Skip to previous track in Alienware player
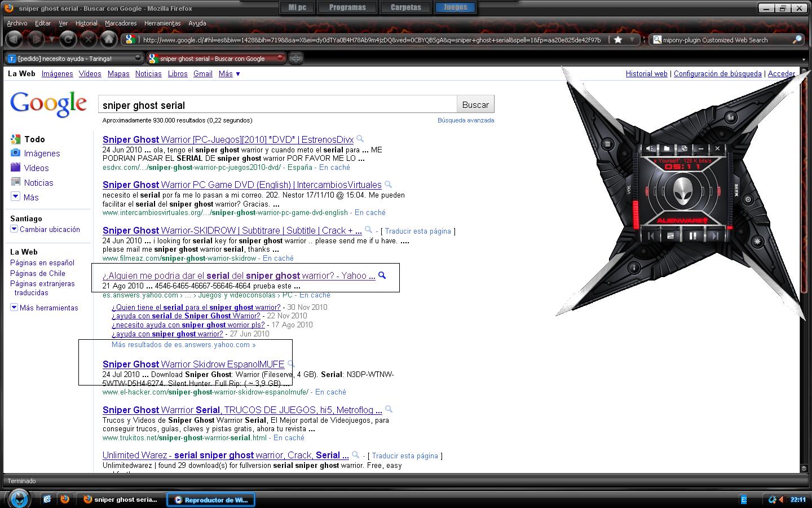This screenshot has height=508, width=812. coord(651,236)
